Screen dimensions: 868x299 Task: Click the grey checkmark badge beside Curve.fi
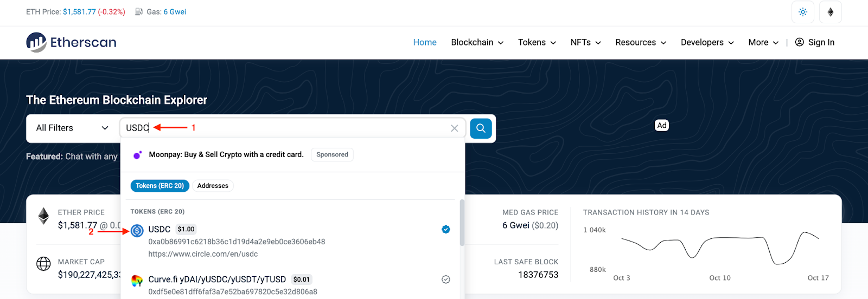click(446, 279)
